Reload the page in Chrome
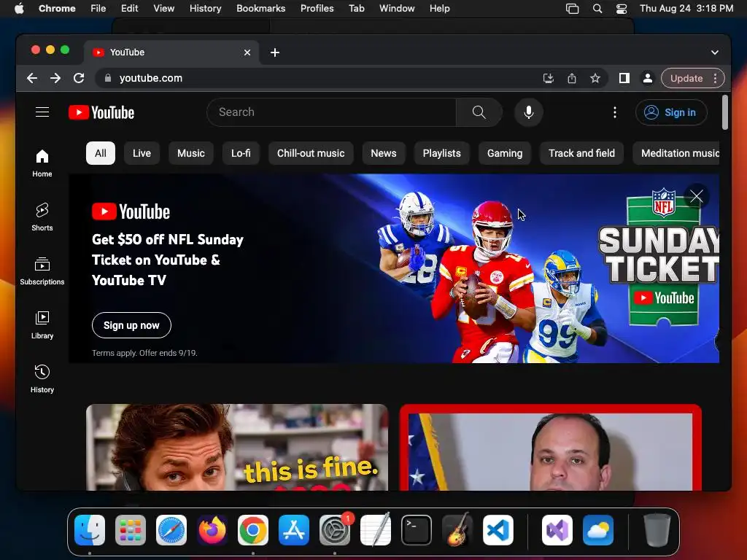 [79, 78]
